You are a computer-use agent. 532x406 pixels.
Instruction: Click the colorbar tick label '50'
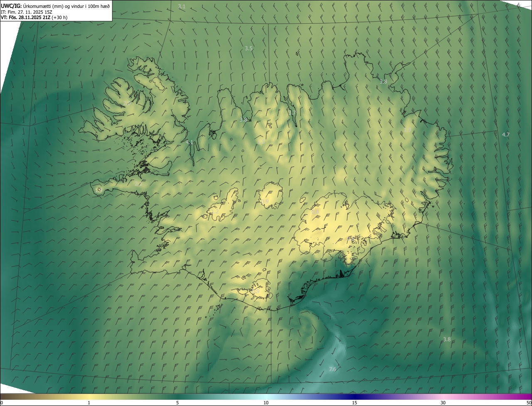529,403
